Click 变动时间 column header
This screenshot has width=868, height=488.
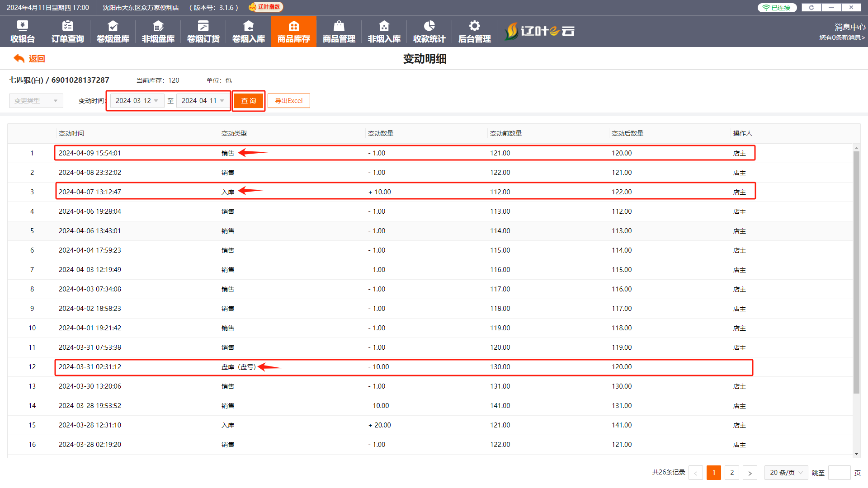click(71, 133)
